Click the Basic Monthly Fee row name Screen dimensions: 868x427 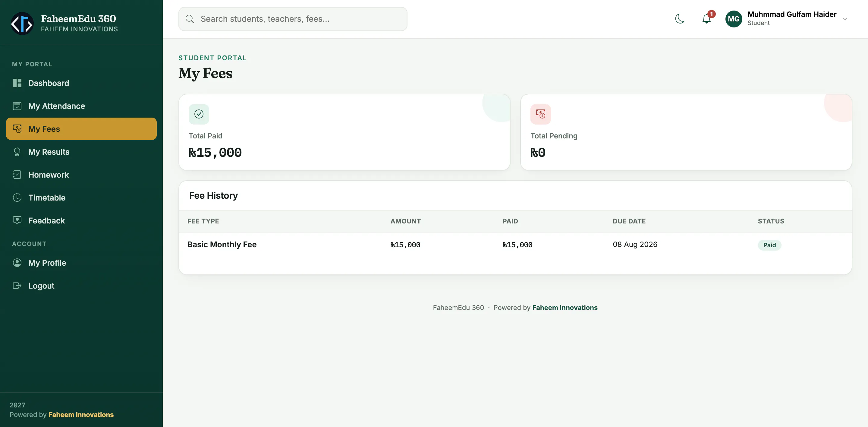[222, 244]
